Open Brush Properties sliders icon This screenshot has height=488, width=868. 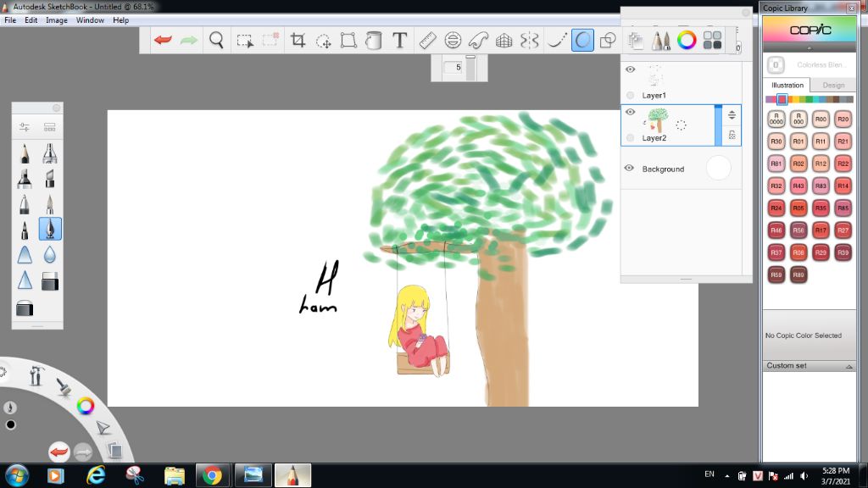(x=25, y=127)
